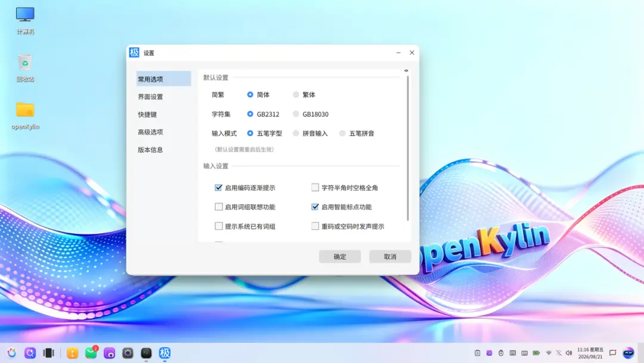Open the gear settings app on taskbar
644x363 pixels.
(128, 353)
